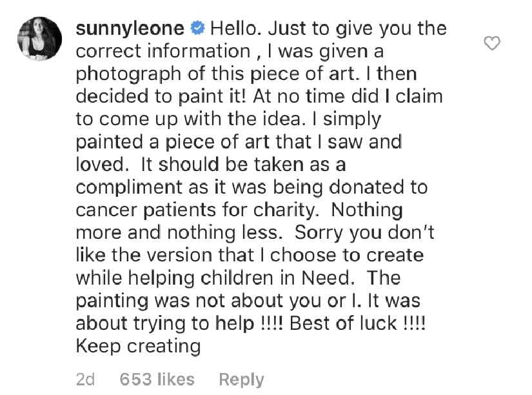Click the 2d timestamp
This screenshot has width=532, height=395.
85,380
